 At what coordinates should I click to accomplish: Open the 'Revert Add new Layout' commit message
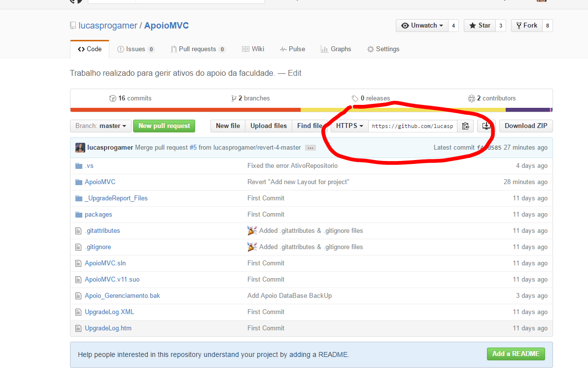[298, 182]
